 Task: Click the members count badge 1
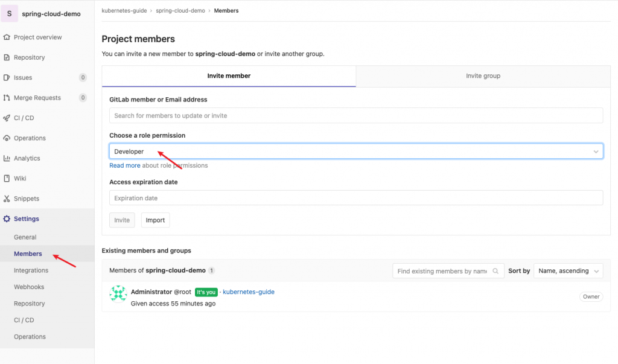tap(212, 270)
